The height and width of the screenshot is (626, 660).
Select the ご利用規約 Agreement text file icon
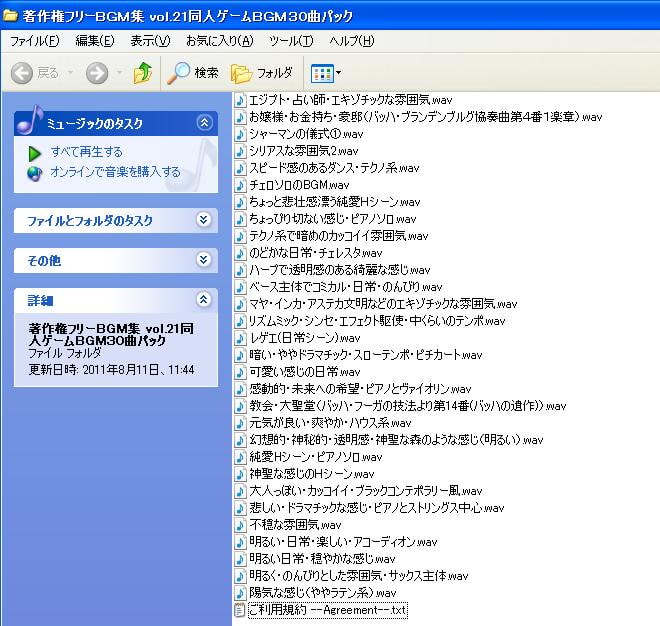[x=239, y=610]
